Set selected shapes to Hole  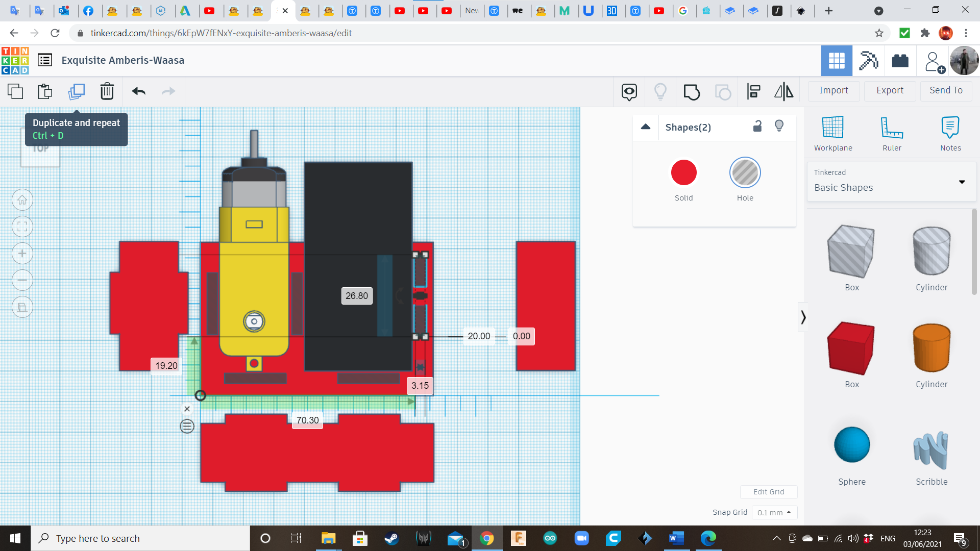point(745,173)
